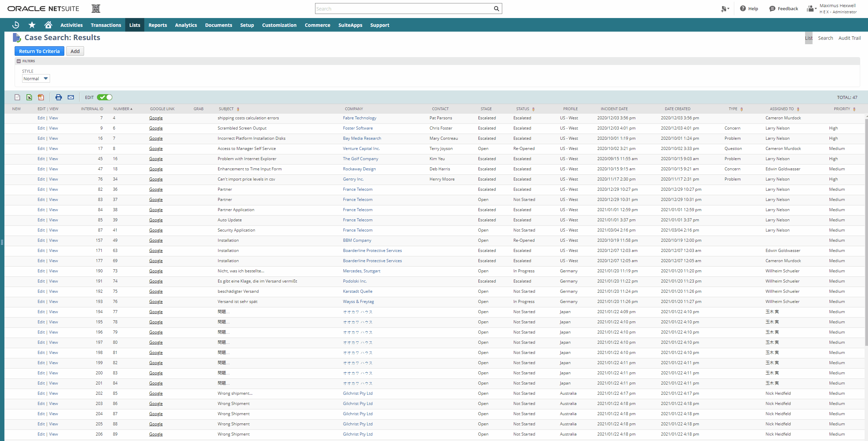Open Mercedes, Stuttgart company link
The image size is (868, 441).
pyautogui.click(x=361, y=271)
